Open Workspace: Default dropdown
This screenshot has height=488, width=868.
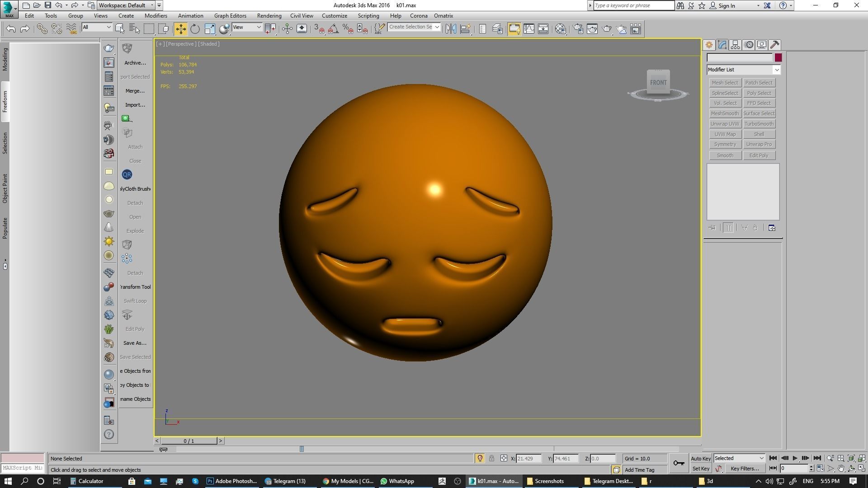pos(126,5)
